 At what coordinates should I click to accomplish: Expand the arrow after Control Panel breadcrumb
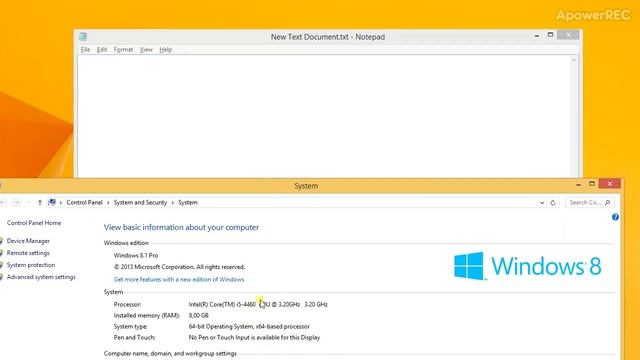108,202
